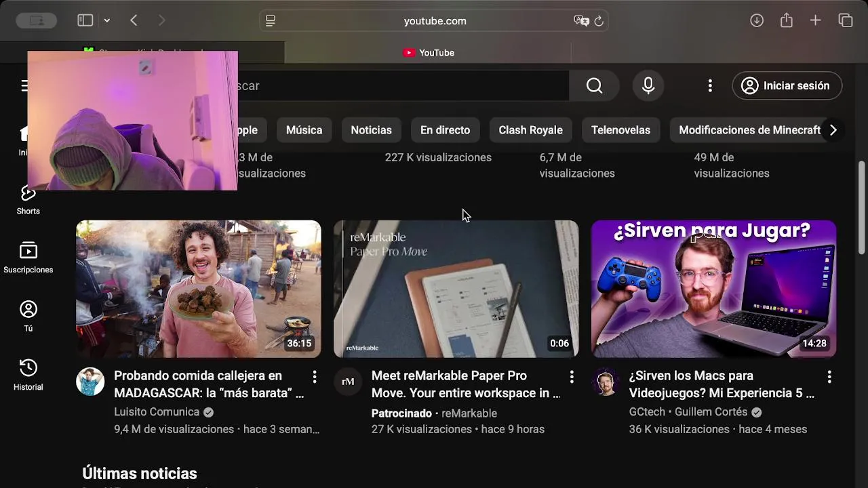Open the Probando comida callejera video title
This screenshot has height=488, width=868.
click(x=209, y=384)
